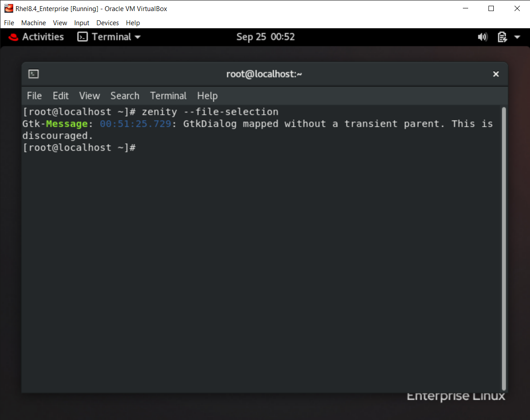
Task: Open the Devices menu in VirtualBox
Action: (107, 23)
